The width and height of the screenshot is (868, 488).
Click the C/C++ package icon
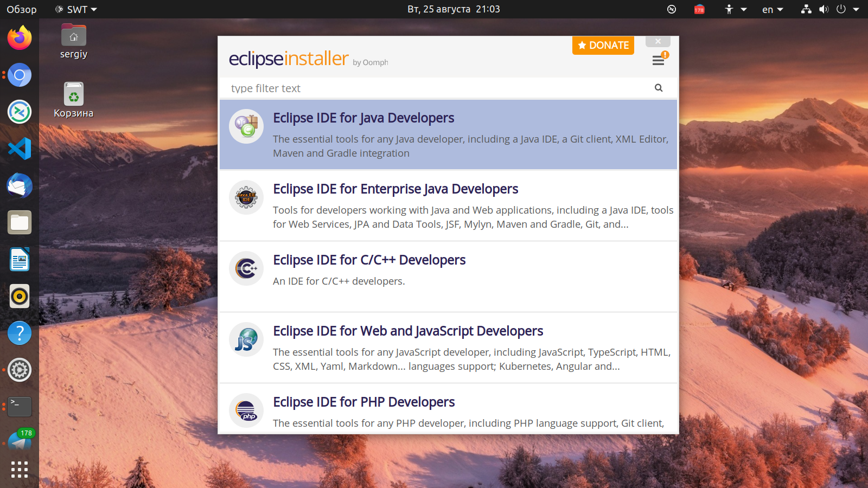(x=246, y=268)
